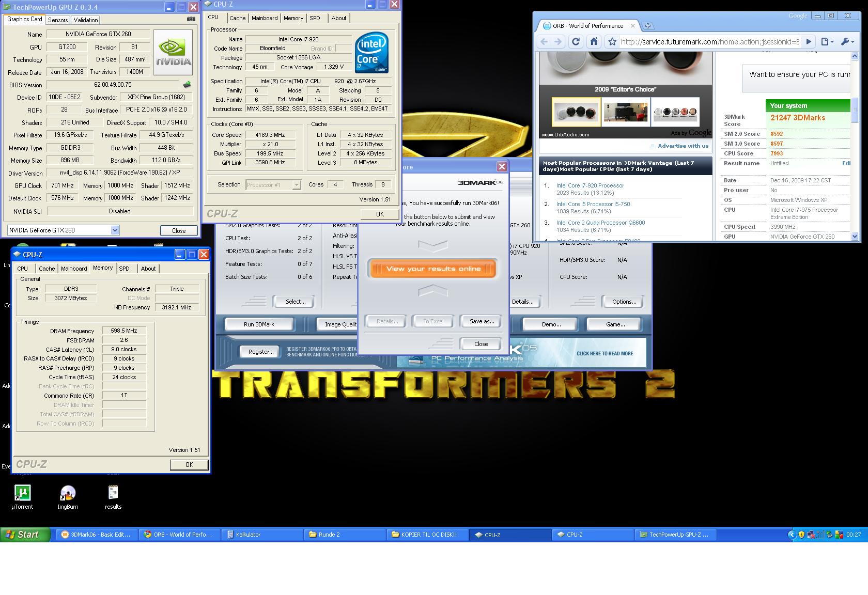Click the disconnected network tray icon

pyautogui.click(x=811, y=535)
